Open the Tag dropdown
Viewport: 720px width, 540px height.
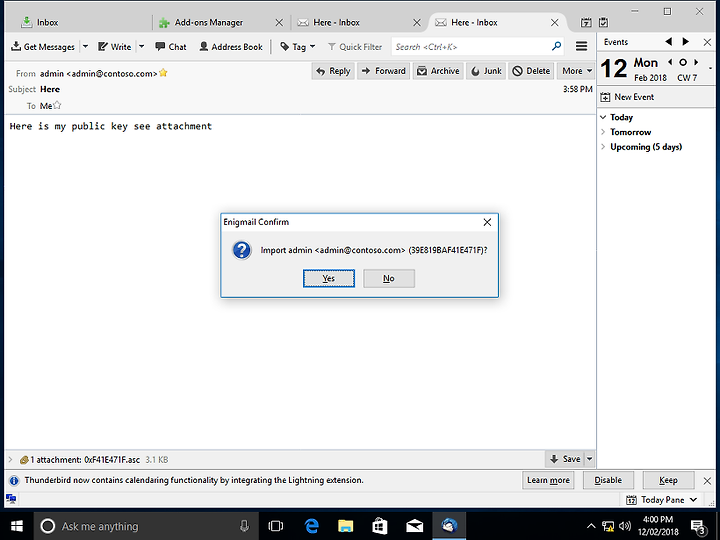298,47
